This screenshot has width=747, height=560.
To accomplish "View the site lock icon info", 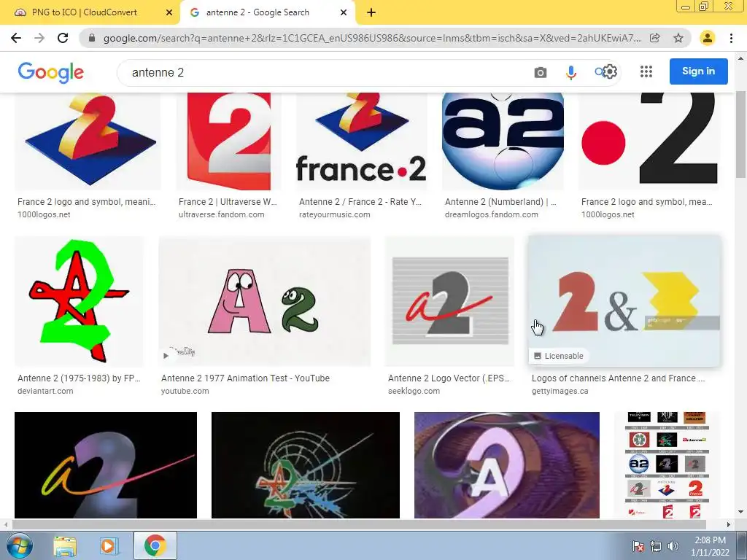I will [x=92, y=38].
